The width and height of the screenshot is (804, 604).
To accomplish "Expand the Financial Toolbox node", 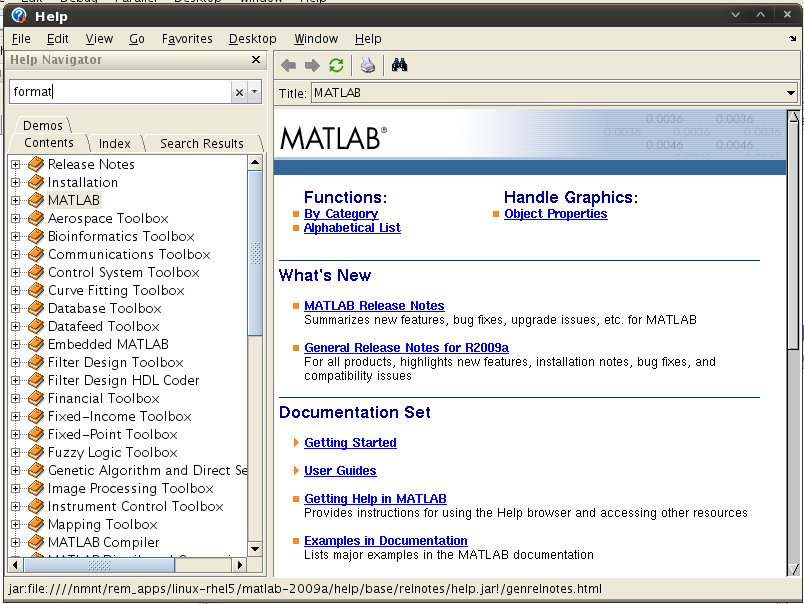I will coord(15,398).
